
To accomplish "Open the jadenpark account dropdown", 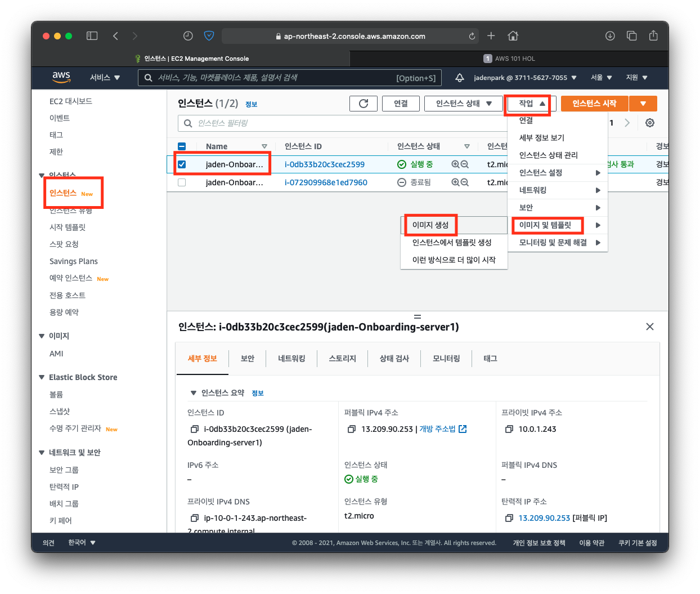I will (525, 78).
